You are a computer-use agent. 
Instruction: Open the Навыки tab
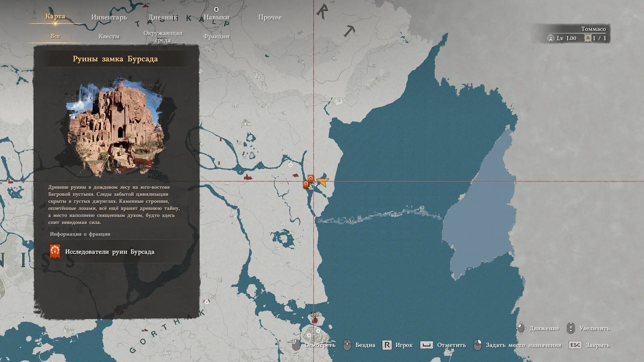coord(216,17)
